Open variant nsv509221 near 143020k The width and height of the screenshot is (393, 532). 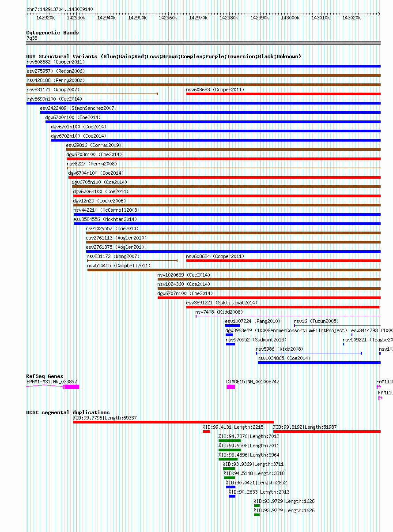coord(368,340)
